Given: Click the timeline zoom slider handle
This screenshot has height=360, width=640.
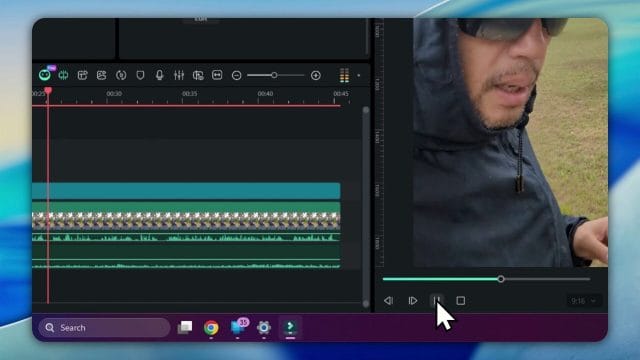Looking at the screenshot, I should click(x=274, y=75).
